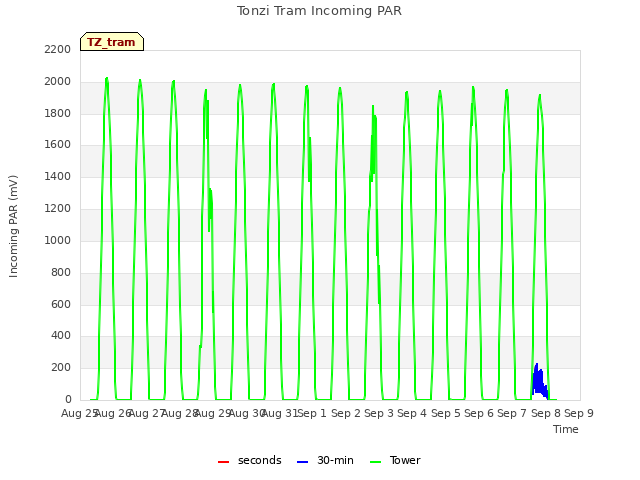Click the seconds legend label
The image size is (640, 480).
260,460
